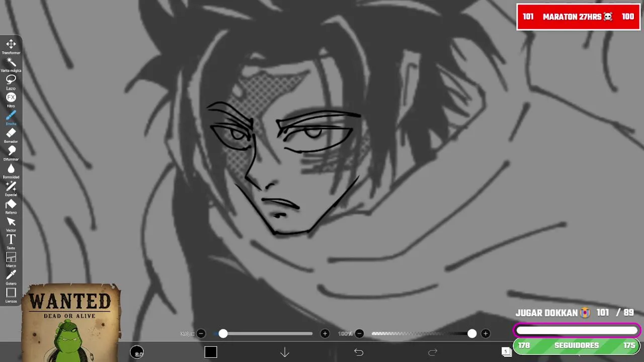Tap the down arrow hide-toolbar icon
The width and height of the screenshot is (644, 362).
pyautogui.click(x=285, y=352)
